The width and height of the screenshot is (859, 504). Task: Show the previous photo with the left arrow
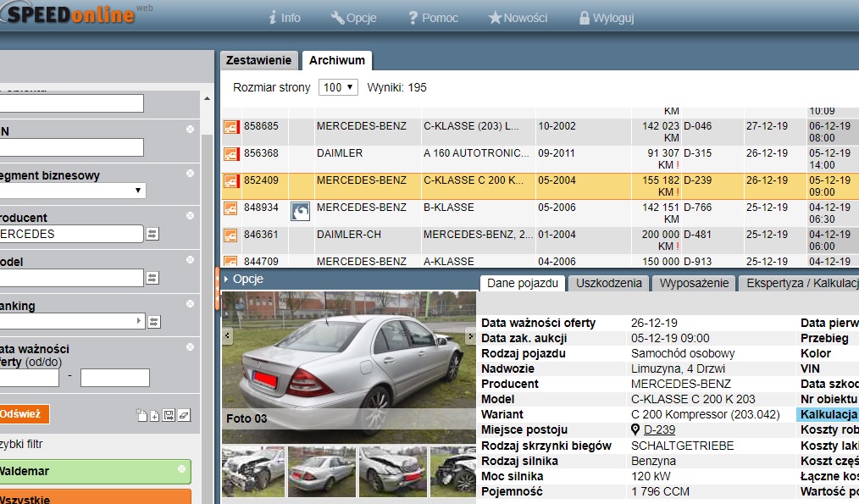tap(227, 336)
